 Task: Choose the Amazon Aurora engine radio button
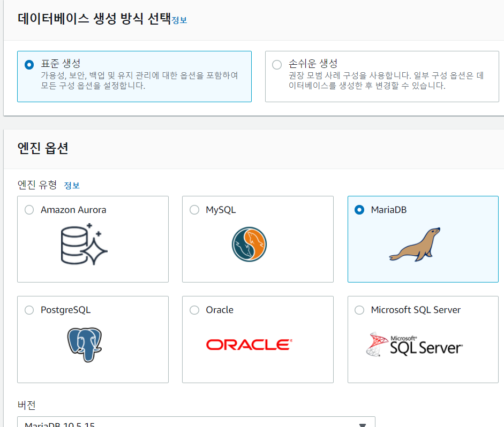click(x=29, y=210)
